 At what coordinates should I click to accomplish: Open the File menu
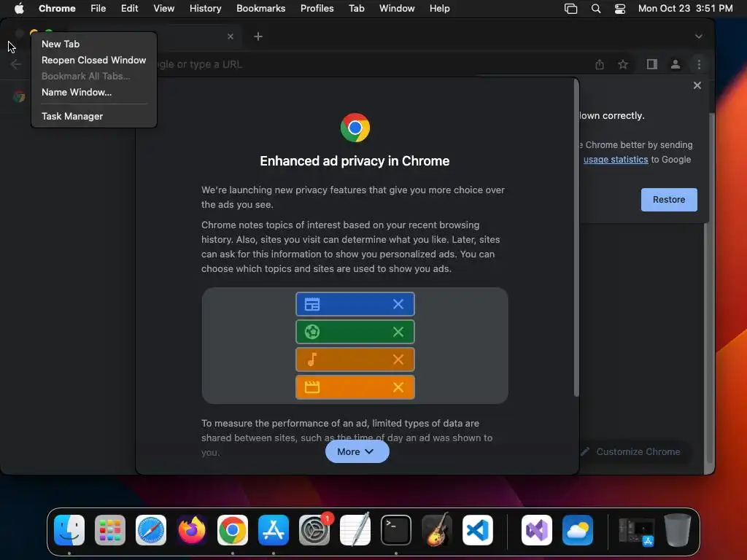tap(98, 8)
